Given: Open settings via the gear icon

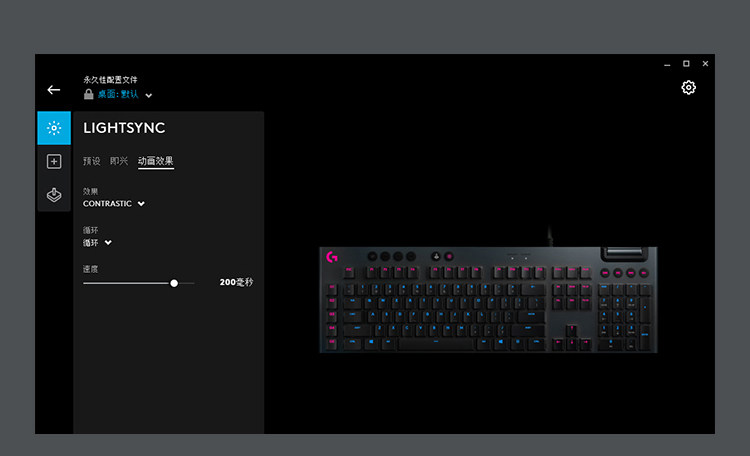Looking at the screenshot, I should click(x=688, y=88).
